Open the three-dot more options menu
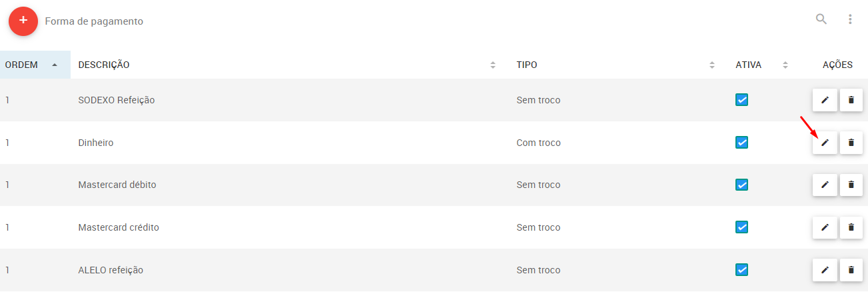This screenshot has height=292, width=868. pyautogui.click(x=850, y=19)
